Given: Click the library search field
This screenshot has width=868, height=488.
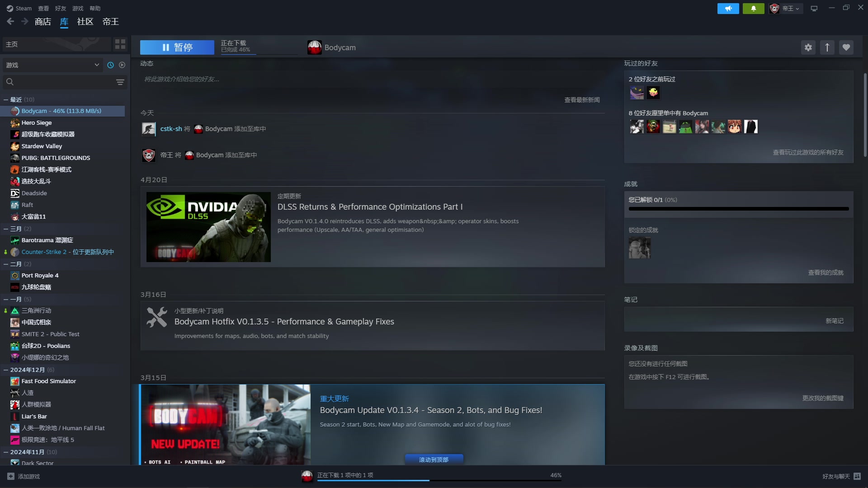Looking at the screenshot, I should click(x=65, y=82).
